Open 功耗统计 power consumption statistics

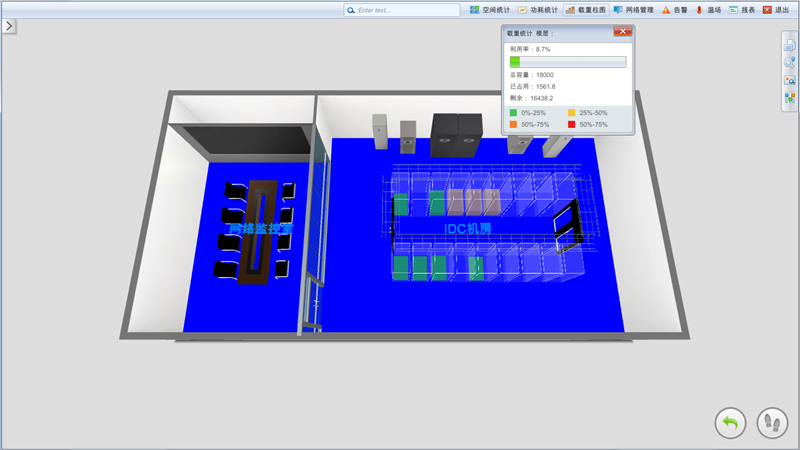537,10
